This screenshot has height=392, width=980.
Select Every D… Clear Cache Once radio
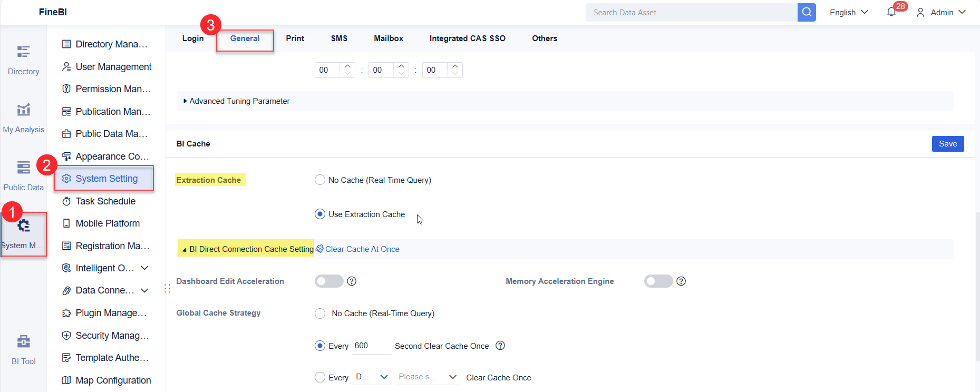(x=320, y=377)
